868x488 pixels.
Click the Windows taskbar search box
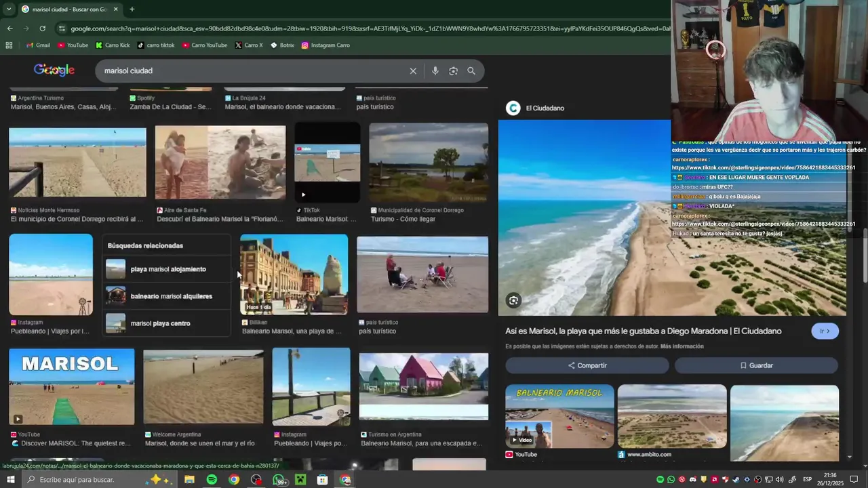[100, 480]
